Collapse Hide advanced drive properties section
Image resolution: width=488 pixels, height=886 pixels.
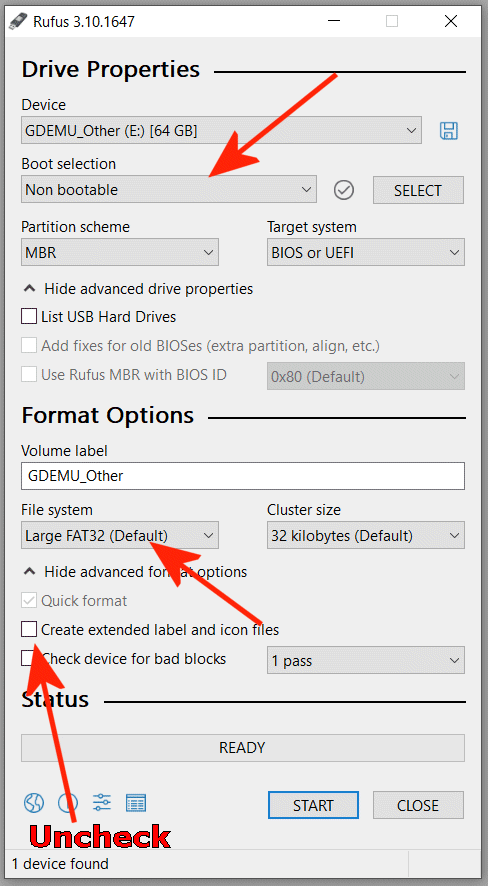137,289
